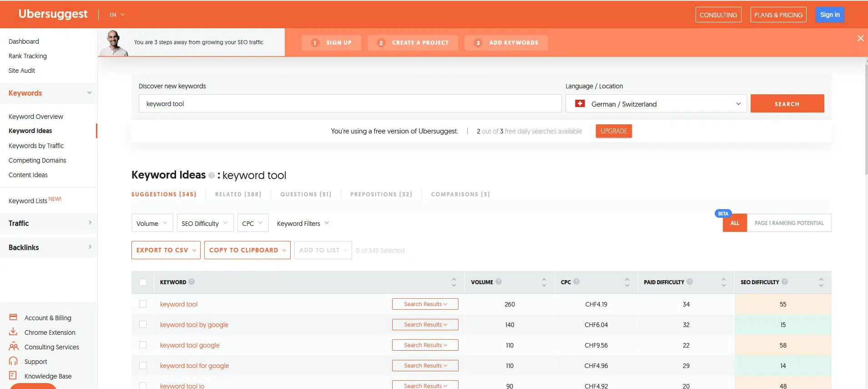868x389 pixels.
Task: Select all keywords with header checkbox
Action: pyautogui.click(x=143, y=282)
